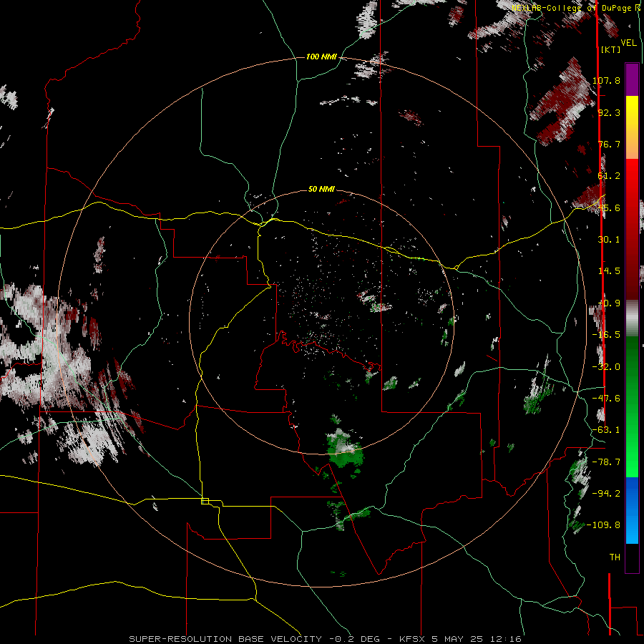Click the 50 NMI range ring label
Viewport: 644px width, 644px height.
pos(321,189)
